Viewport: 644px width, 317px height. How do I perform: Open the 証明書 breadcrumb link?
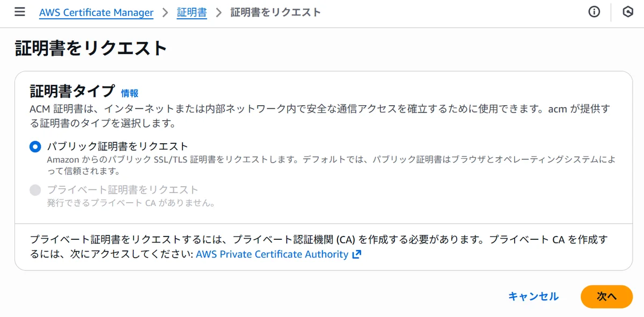click(x=192, y=12)
